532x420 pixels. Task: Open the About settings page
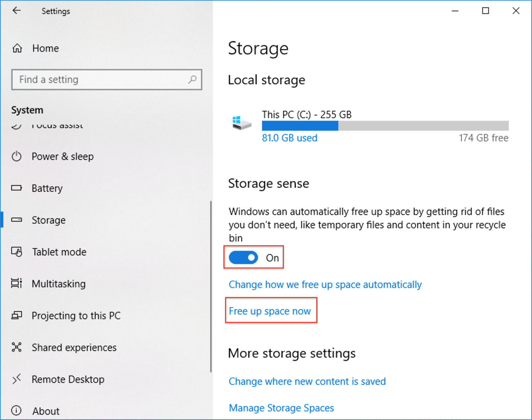tap(46, 411)
